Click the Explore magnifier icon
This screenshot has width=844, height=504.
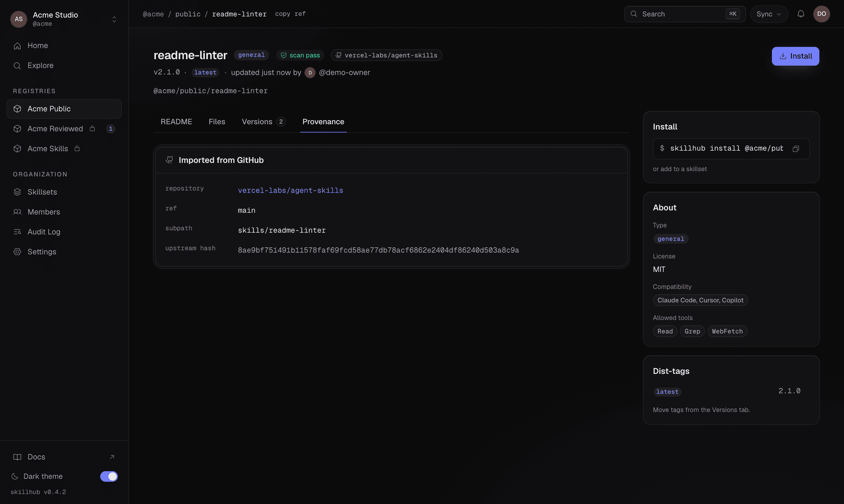pyautogui.click(x=17, y=66)
